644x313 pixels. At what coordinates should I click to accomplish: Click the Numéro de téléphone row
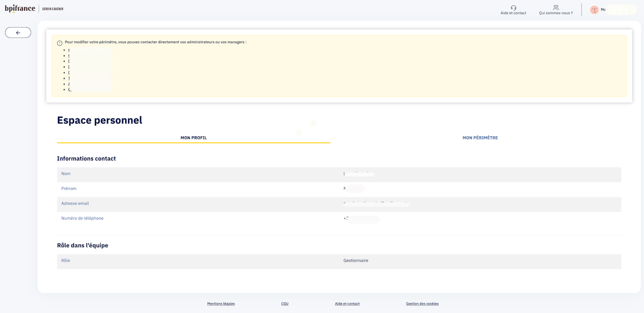[339, 219]
